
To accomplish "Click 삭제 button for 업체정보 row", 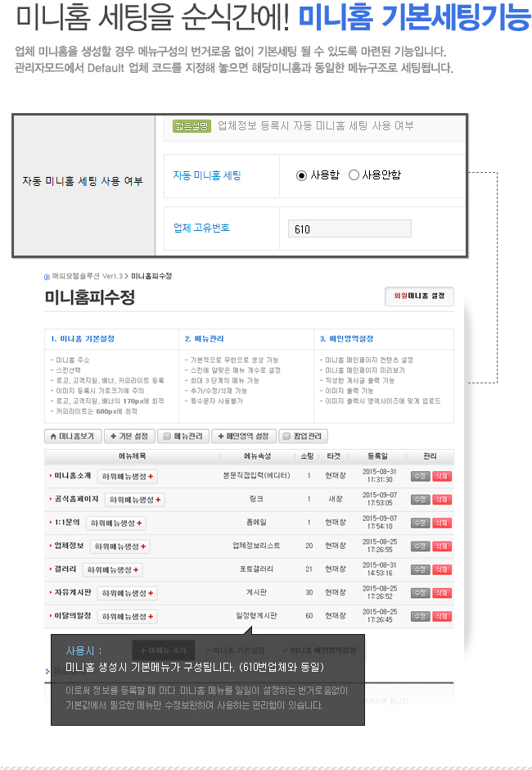I will (442, 546).
